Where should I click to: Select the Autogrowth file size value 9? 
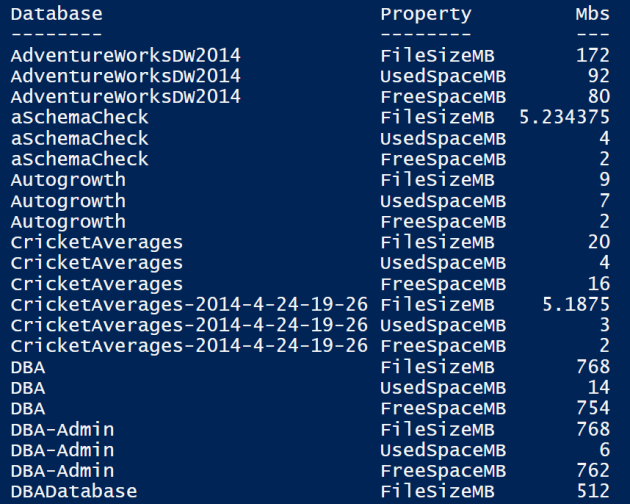(604, 180)
